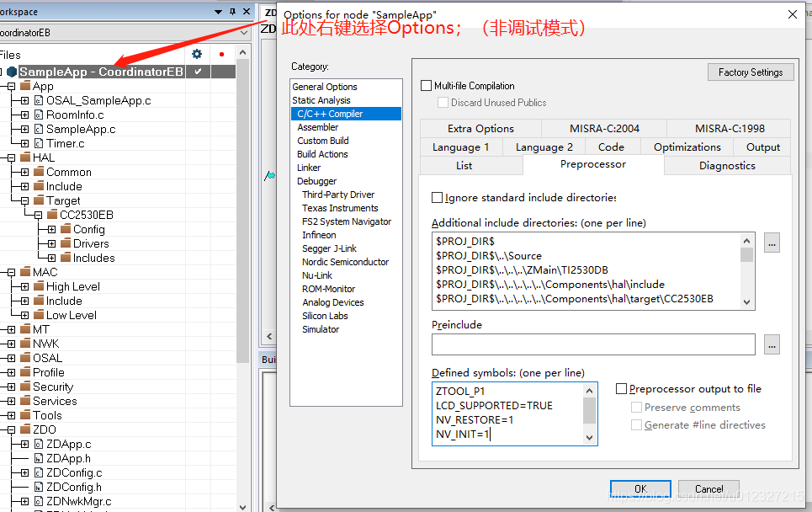Click the Tools folder icon
Screen dimensions: 812x512
click(25, 415)
